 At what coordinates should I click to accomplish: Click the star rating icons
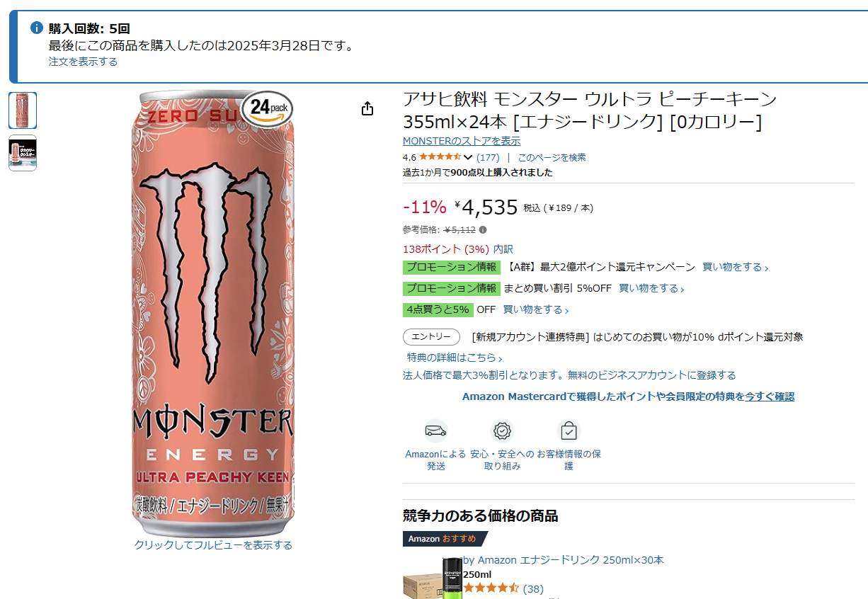440,157
